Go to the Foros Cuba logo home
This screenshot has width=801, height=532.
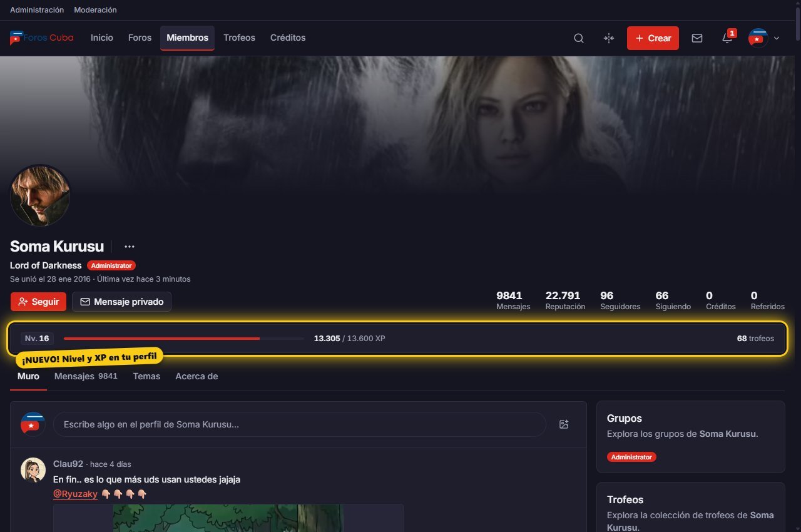point(41,38)
